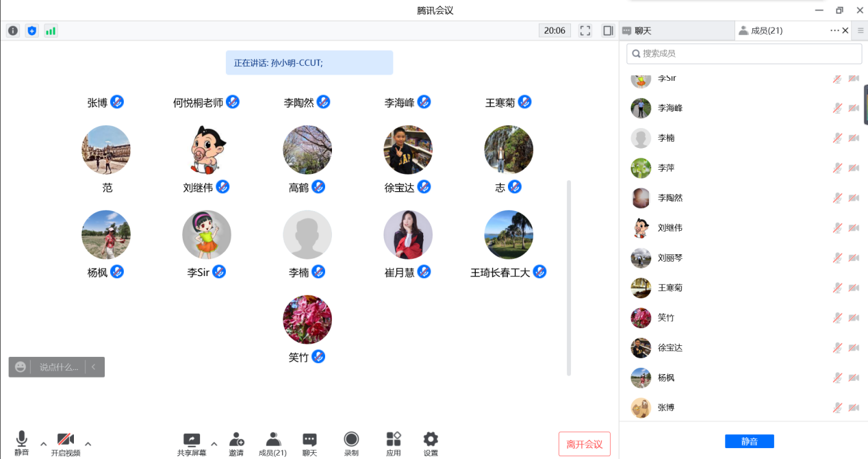Select the 成员(21) members tab
Screen dimensions: 868x459
click(767, 31)
